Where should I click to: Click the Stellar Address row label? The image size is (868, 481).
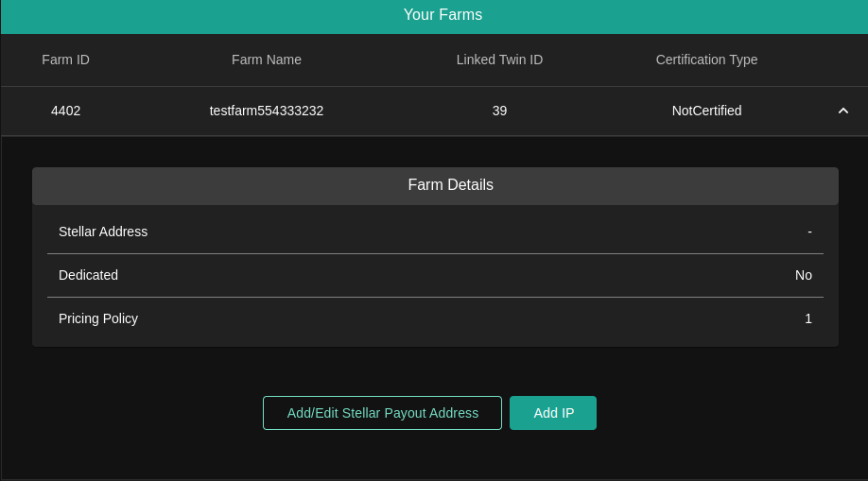pyautogui.click(x=103, y=232)
